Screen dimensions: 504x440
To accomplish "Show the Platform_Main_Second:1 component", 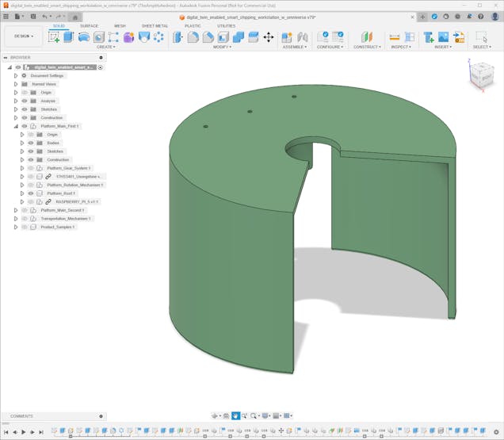I will coord(25,210).
